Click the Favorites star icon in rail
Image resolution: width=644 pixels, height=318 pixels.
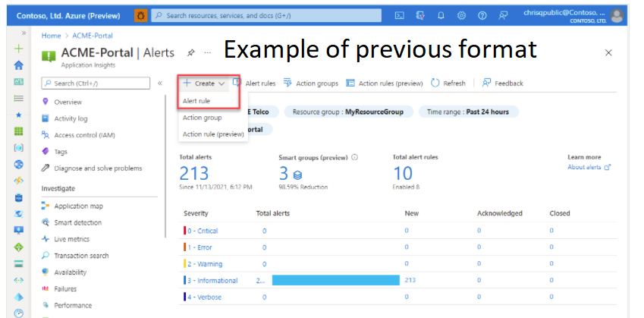[19, 115]
